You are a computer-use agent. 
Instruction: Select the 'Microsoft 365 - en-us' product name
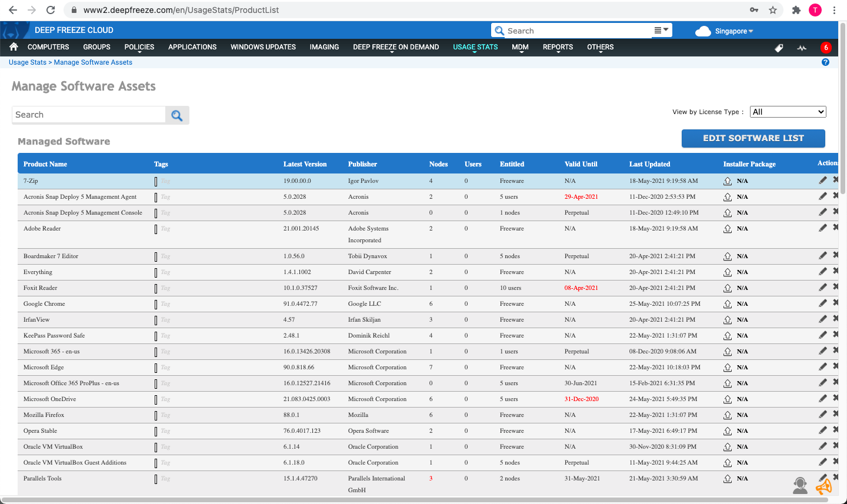[x=52, y=351]
